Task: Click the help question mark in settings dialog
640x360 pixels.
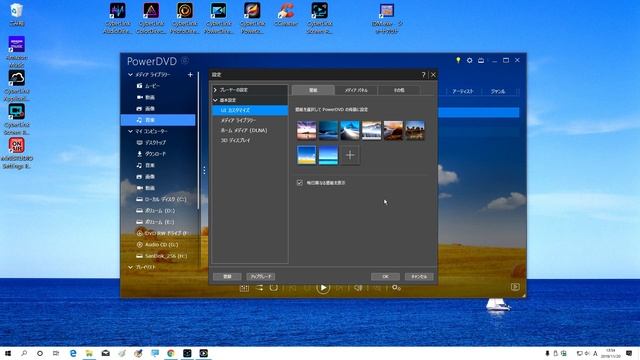Action: 423,75
